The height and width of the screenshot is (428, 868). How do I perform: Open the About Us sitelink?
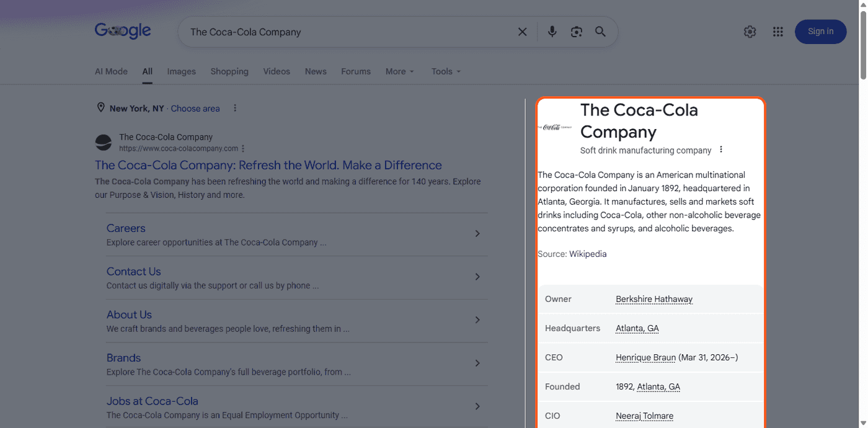129,314
